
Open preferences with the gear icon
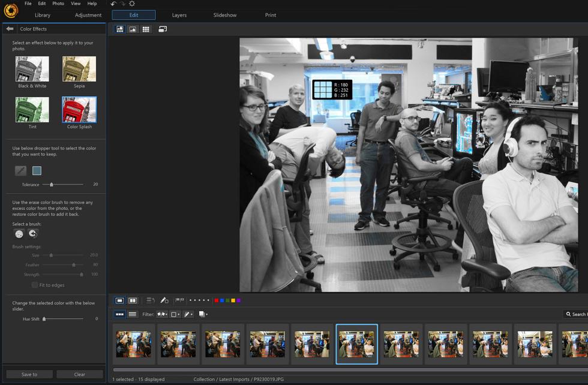point(132,4)
